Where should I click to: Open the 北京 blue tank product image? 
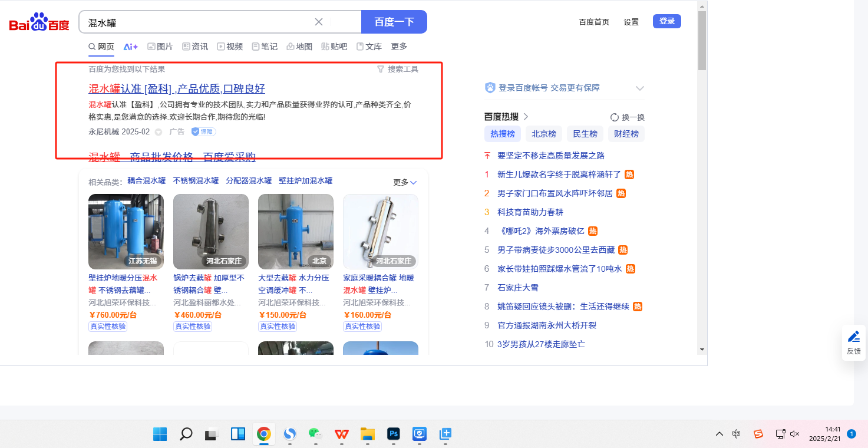(x=296, y=232)
